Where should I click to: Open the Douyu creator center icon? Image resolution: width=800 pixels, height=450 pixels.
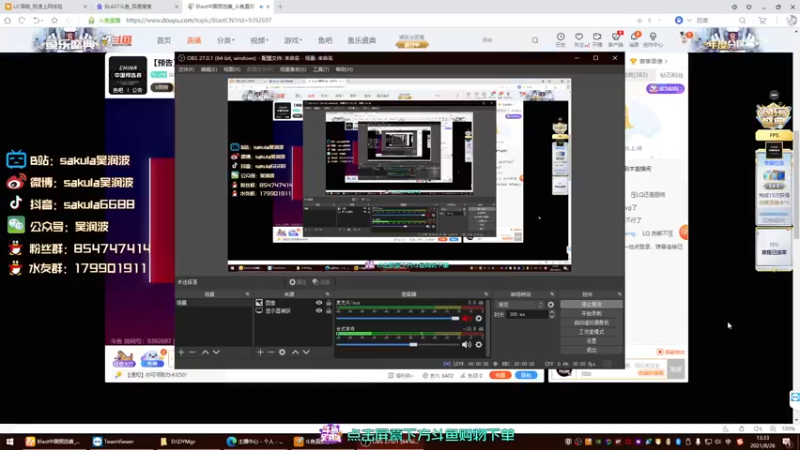point(653,39)
